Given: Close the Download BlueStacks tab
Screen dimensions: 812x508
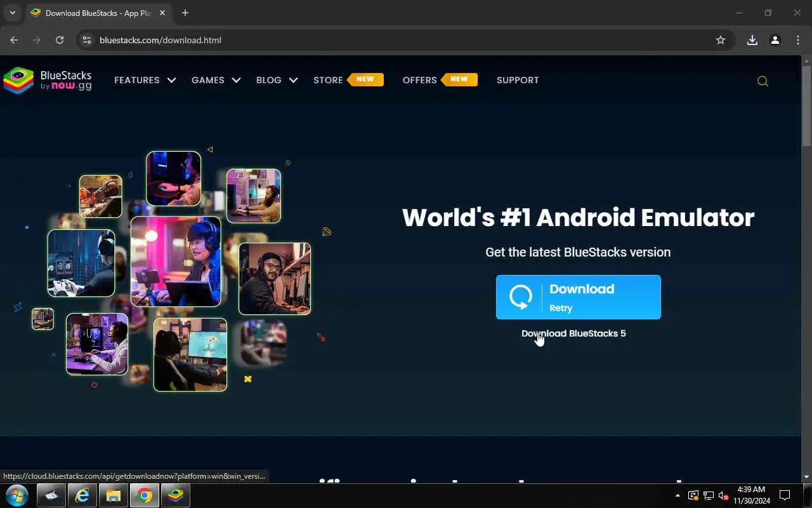Looking at the screenshot, I should [162, 13].
